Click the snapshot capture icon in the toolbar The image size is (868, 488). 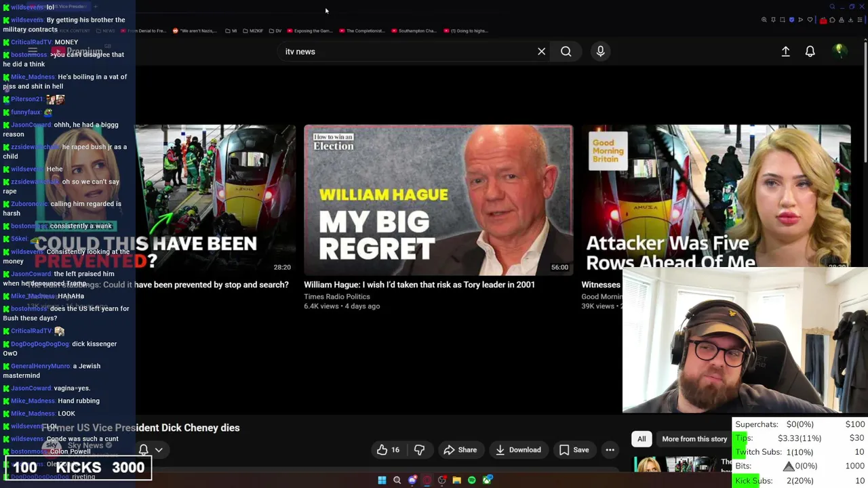tap(783, 20)
